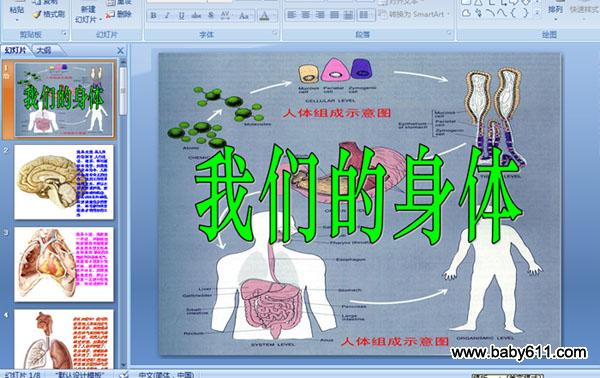Center align the paragraph text

click(x=306, y=15)
